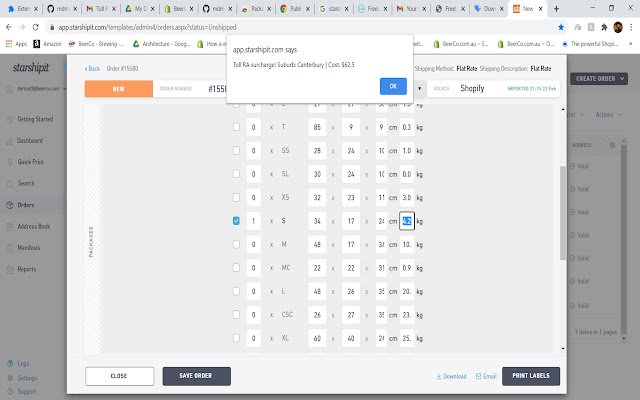The width and height of the screenshot is (640, 400).
Task: Open Logs in the sidebar
Action: pyautogui.click(x=23, y=363)
